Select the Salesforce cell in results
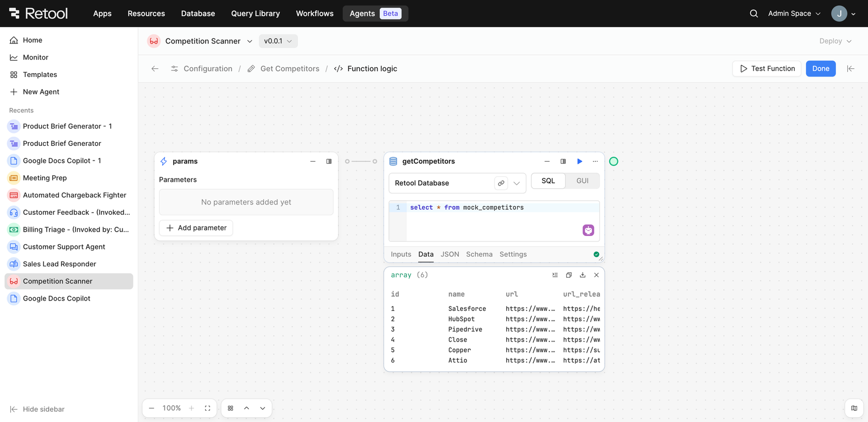The height and width of the screenshot is (422, 868). click(467, 309)
